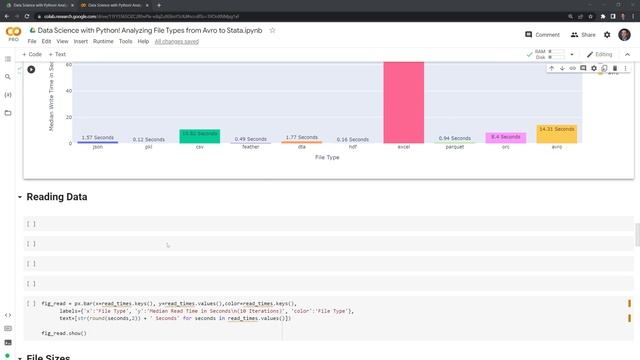The width and height of the screenshot is (640, 360).
Task: Mirror cell in tab icon
Action: tap(604, 68)
